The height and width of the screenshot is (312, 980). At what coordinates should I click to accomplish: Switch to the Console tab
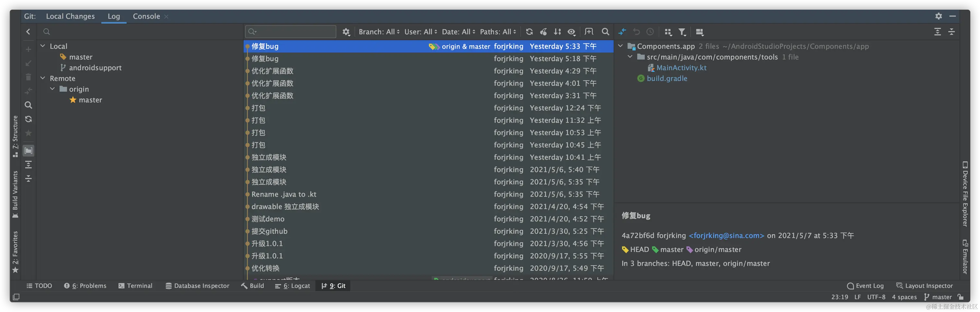pyautogui.click(x=146, y=16)
